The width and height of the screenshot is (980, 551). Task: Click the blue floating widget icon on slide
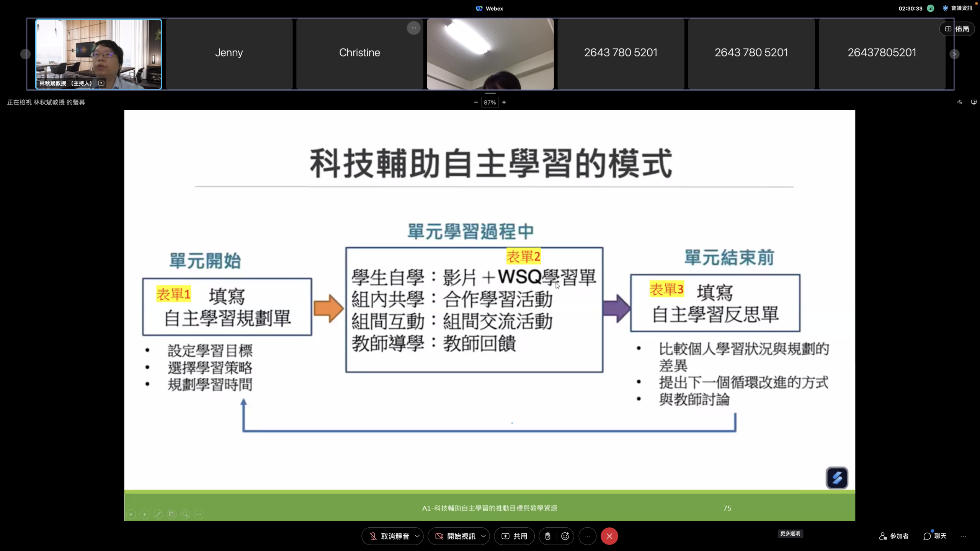click(837, 478)
